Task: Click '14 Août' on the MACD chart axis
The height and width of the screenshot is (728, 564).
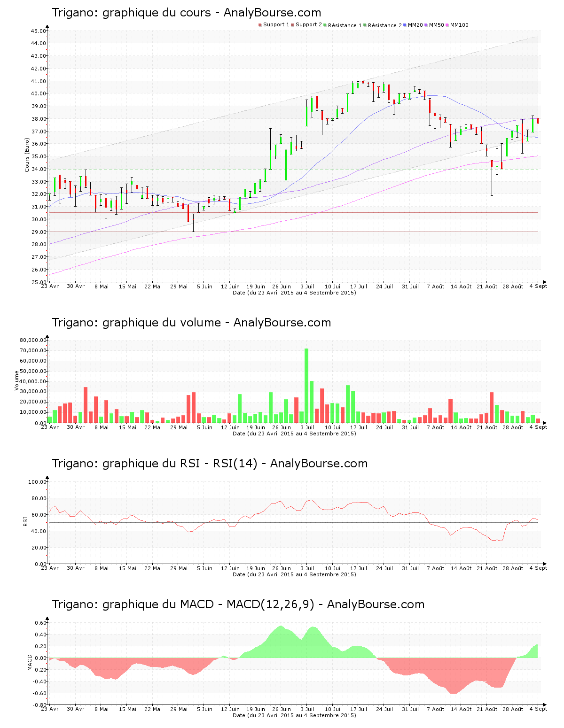Action: (x=461, y=709)
